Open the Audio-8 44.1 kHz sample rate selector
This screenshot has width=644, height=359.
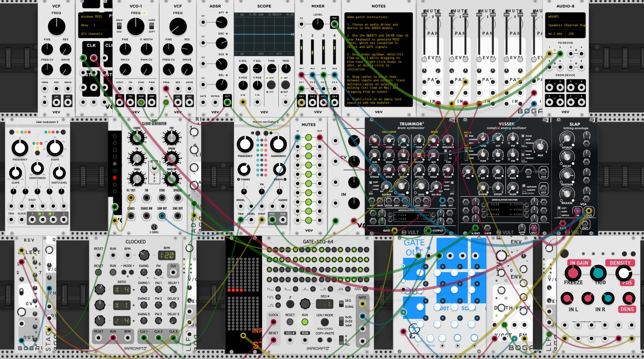coord(556,34)
